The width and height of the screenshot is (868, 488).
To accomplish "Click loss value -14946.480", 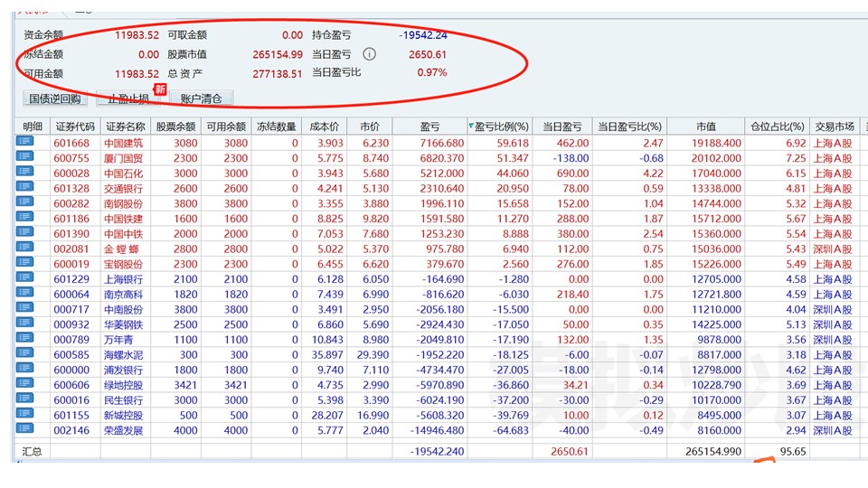I will click(x=437, y=430).
